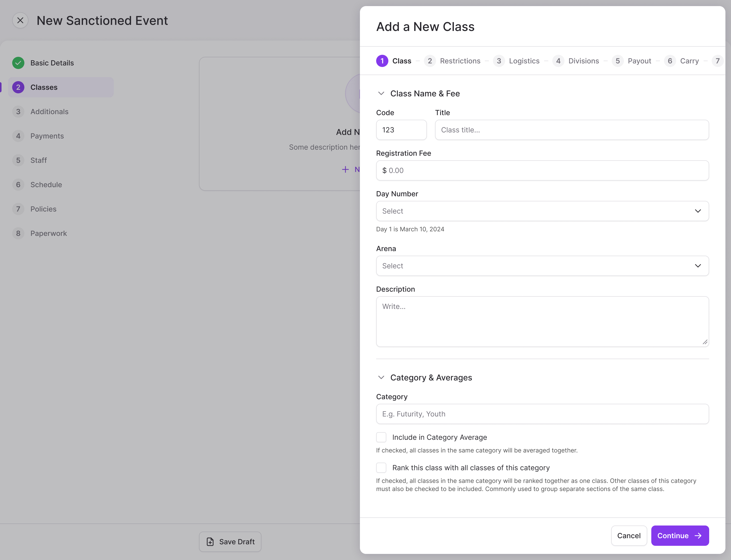Click step 3 circle beside Logistics
The width and height of the screenshot is (731, 560).
[x=499, y=61]
